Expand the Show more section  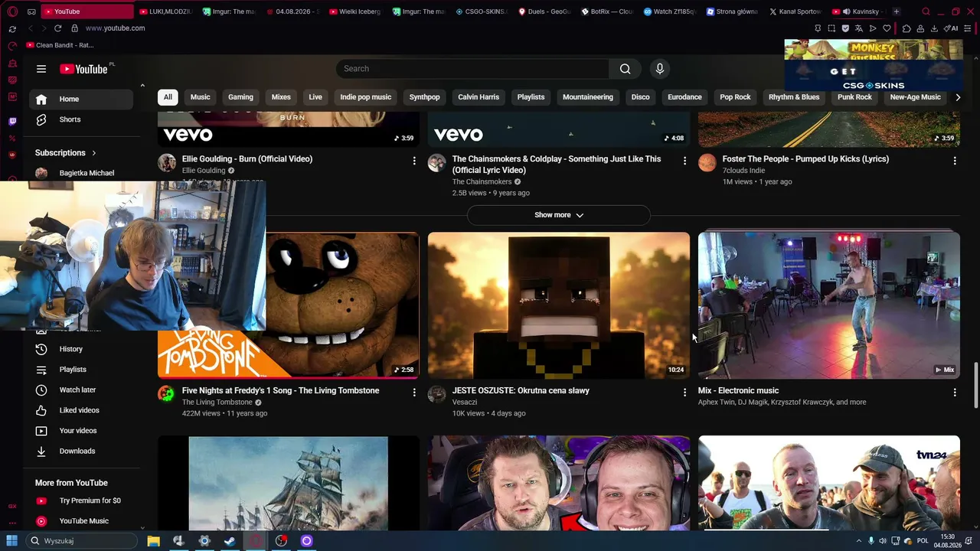[x=559, y=215]
